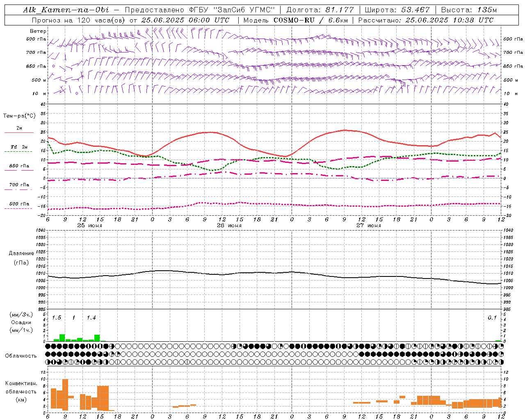Click the 26 июня date label
This screenshot has width=525, height=420.
(x=229, y=226)
